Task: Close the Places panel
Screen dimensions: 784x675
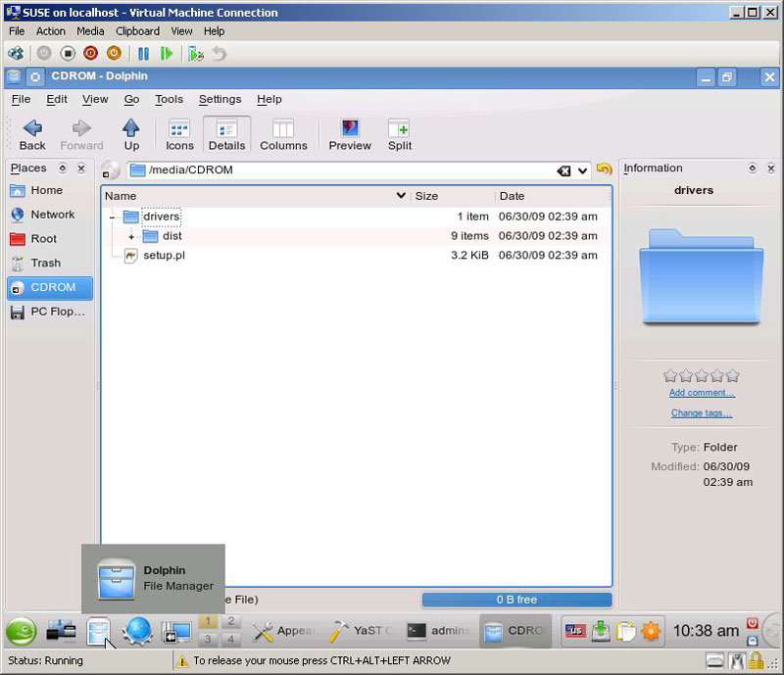Action: [81, 168]
